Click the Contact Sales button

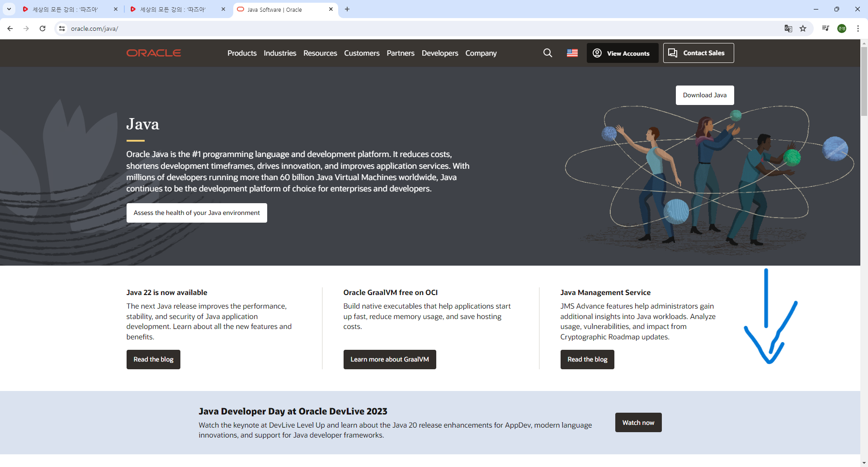pyautogui.click(x=698, y=53)
